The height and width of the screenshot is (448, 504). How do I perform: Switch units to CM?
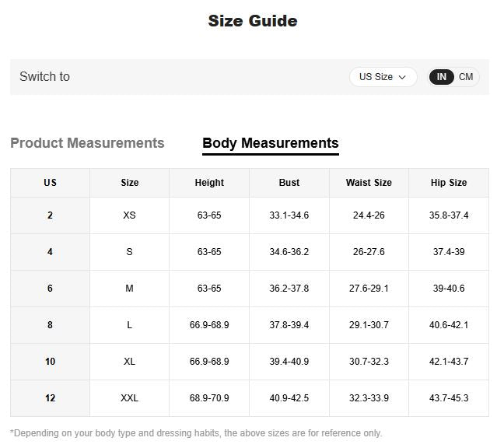(466, 77)
